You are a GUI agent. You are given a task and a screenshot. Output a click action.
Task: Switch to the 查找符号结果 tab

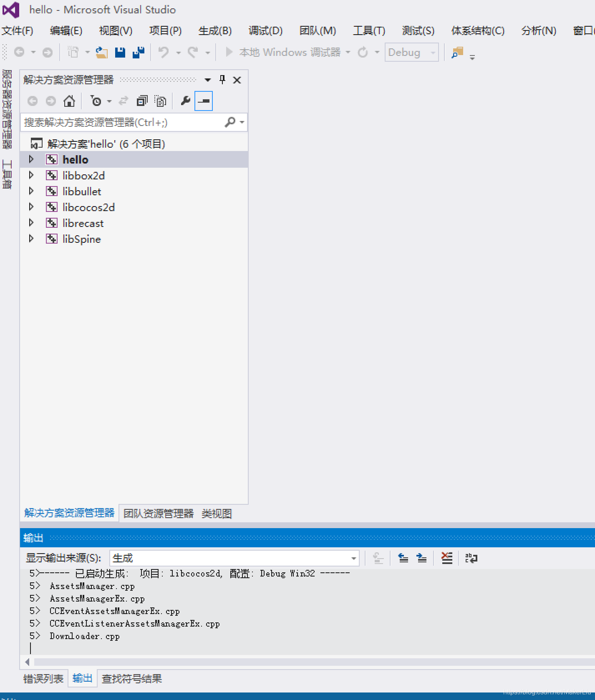point(132,679)
